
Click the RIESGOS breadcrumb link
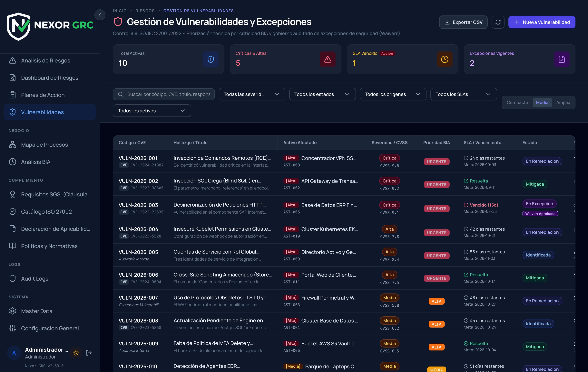145,11
